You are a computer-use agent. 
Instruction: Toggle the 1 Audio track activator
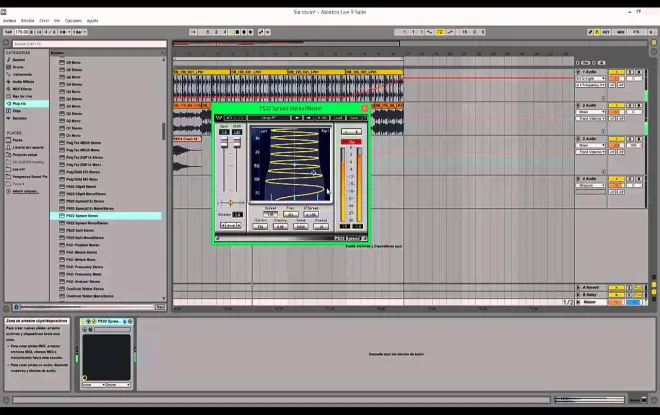click(616, 72)
